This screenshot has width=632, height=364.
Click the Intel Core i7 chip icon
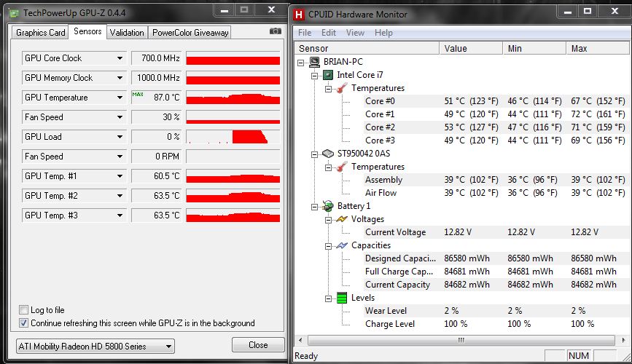tap(328, 75)
